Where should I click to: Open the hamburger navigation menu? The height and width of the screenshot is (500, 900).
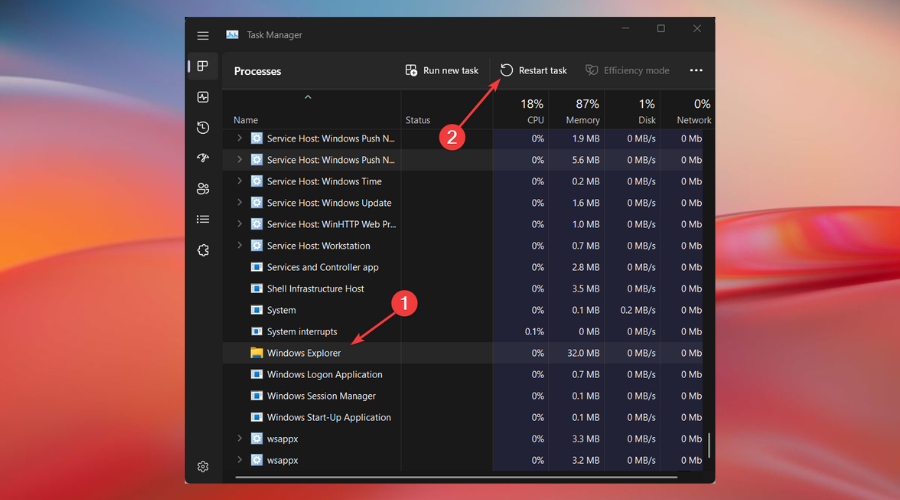(203, 36)
